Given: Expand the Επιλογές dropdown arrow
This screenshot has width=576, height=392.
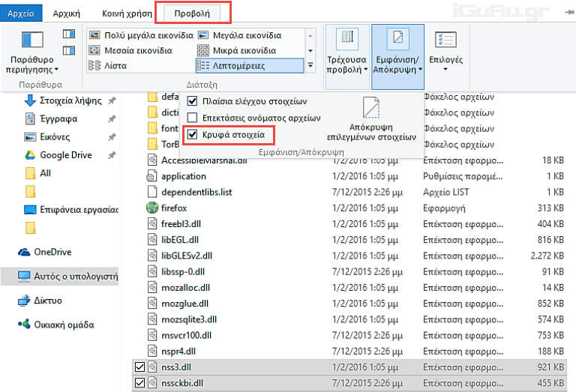Looking at the screenshot, I should coord(445,70).
